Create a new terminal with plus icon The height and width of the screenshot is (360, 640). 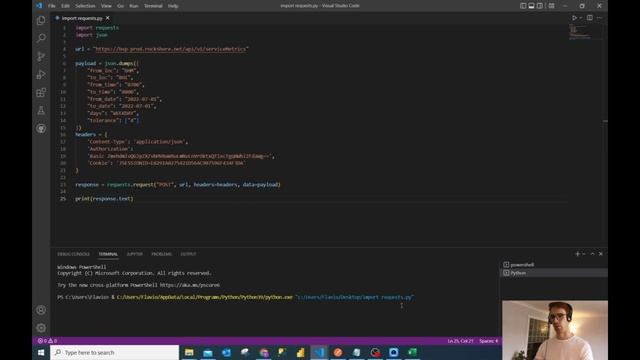[x=577, y=254]
